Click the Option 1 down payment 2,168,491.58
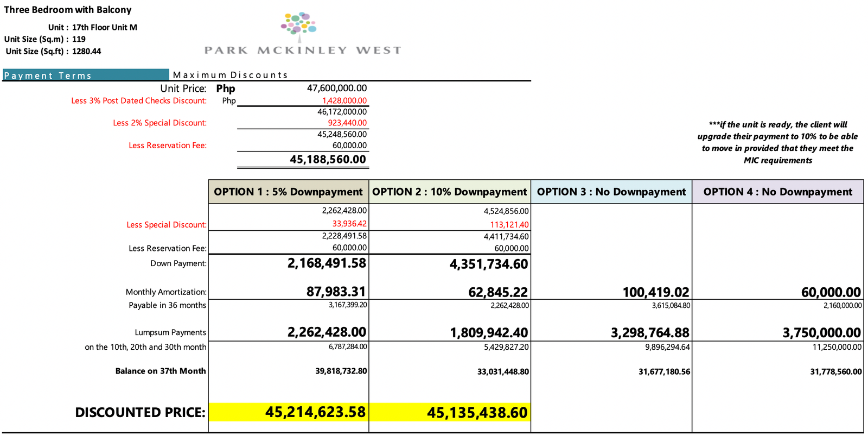 pos(327,263)
